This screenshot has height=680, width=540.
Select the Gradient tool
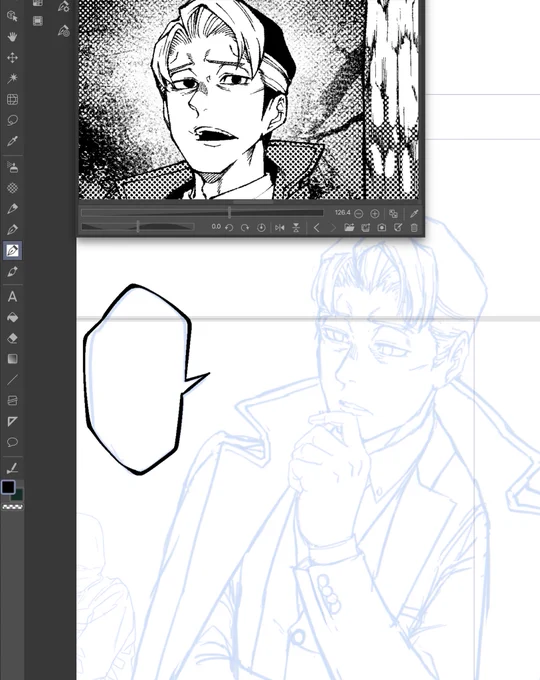(12, 359)
